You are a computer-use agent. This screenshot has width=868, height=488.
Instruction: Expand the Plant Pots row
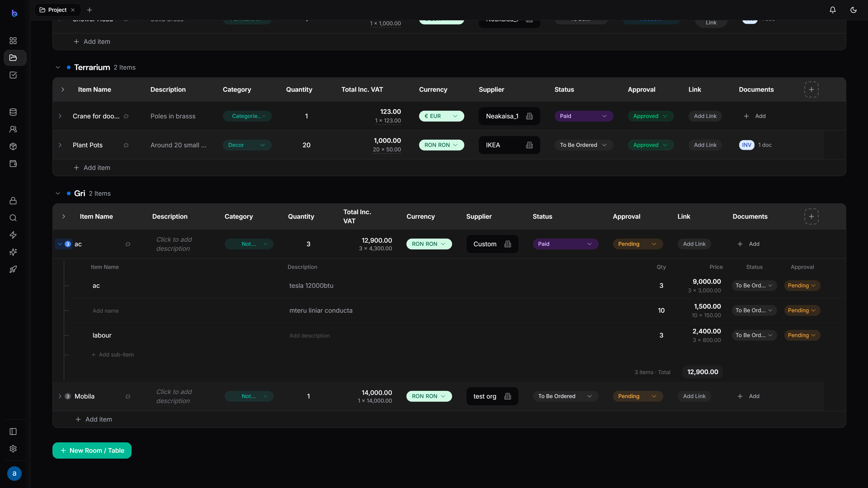pyautogui.click(x=60, y=145)
